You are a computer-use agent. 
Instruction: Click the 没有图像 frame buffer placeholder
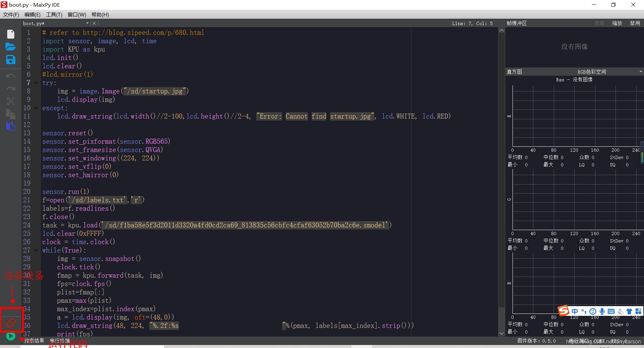[575, 47]
